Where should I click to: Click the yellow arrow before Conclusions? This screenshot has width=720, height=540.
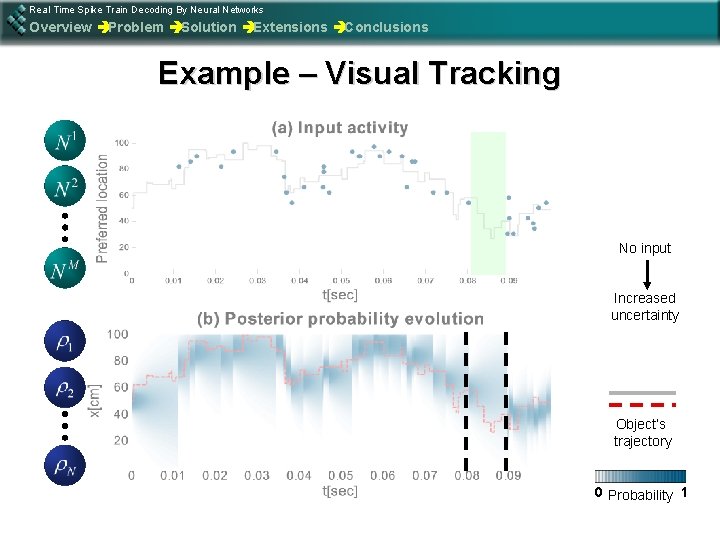[339, 28]
